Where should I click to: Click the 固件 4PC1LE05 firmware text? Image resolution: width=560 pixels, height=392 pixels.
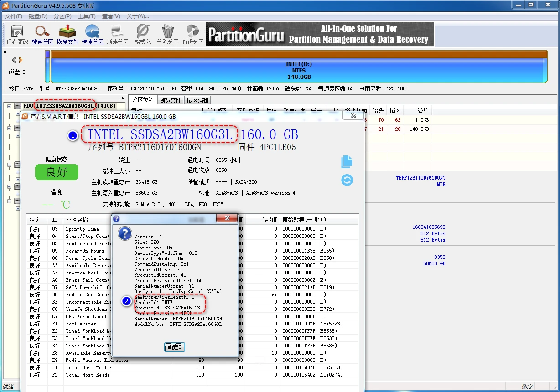click(x=267, y=147)
